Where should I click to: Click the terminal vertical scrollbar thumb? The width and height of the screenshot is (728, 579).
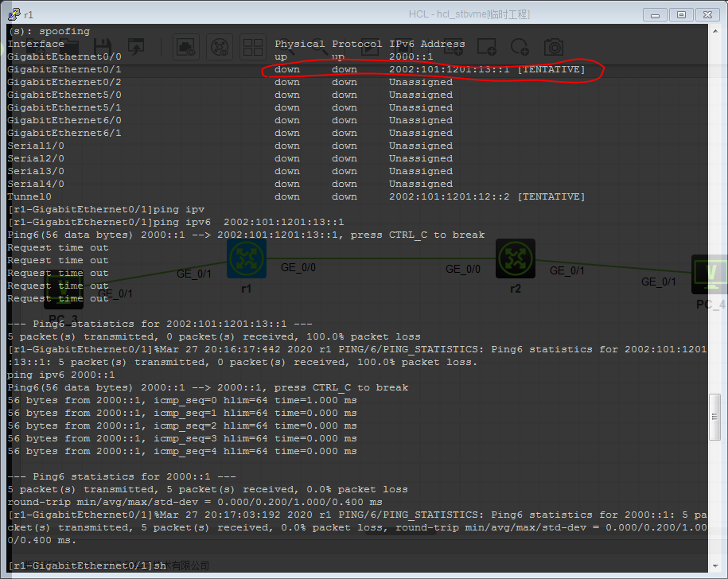(x=715, y=417)
